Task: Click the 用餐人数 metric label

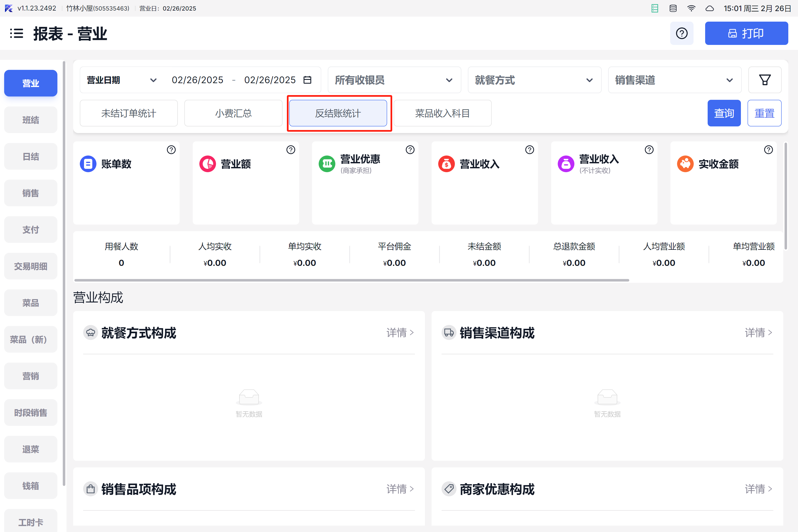Action: tap(121, 246)
